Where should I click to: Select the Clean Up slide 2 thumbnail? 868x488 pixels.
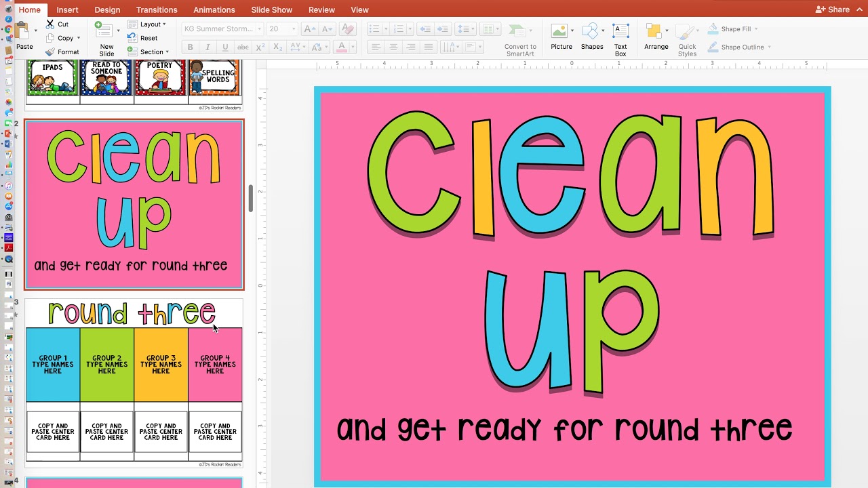[x=134, y=205]
